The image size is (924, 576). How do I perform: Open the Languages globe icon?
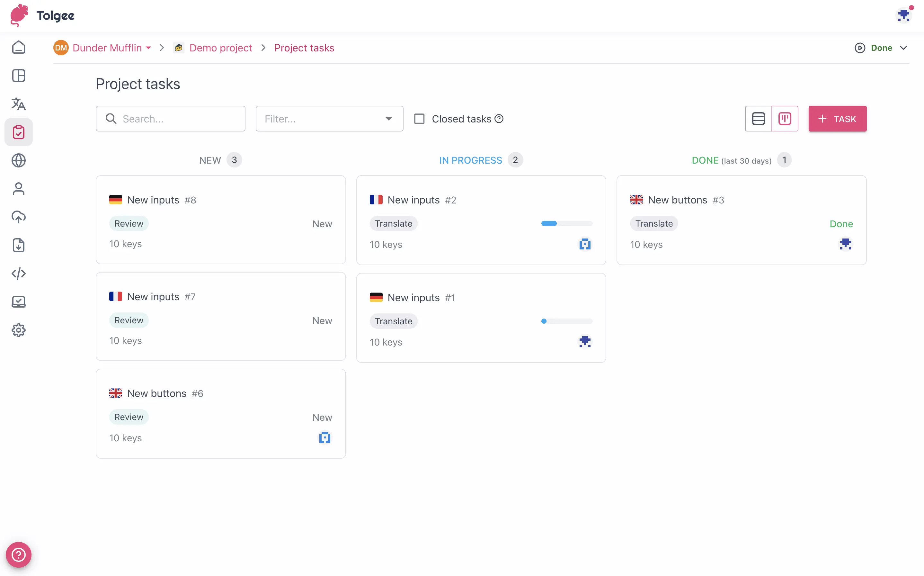18,160
